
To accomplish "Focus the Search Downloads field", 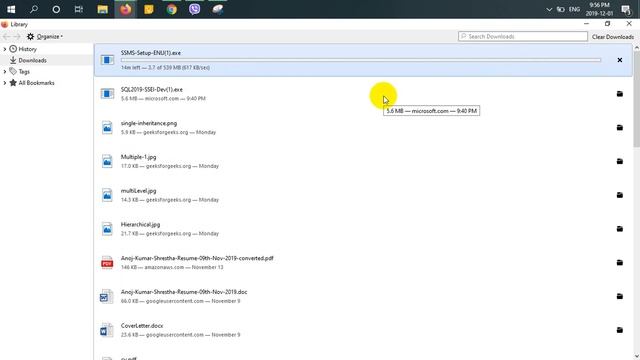I will pyautogui.click(x=522, y=36).
